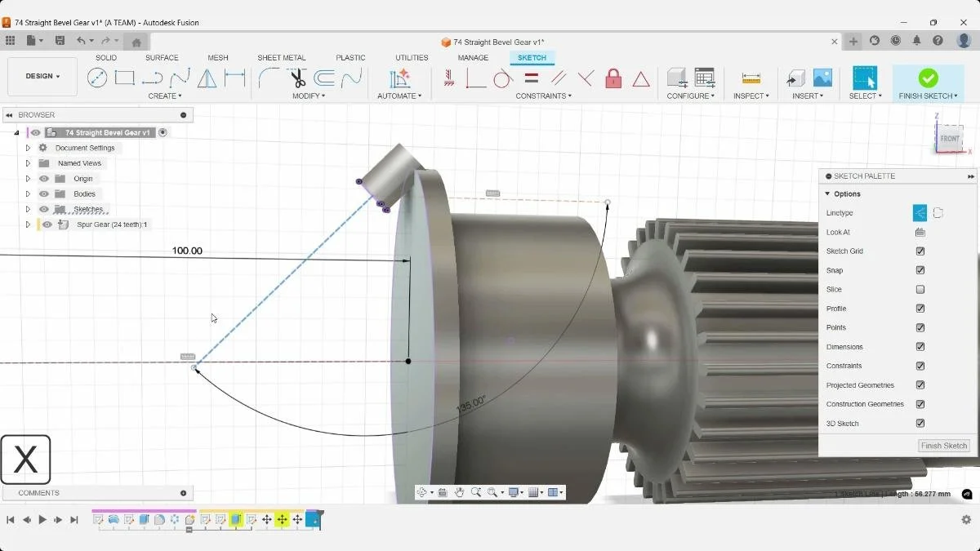980x551 pixels.
Task: Toggle the Dimensions checkbox
Action: (920, 347)
